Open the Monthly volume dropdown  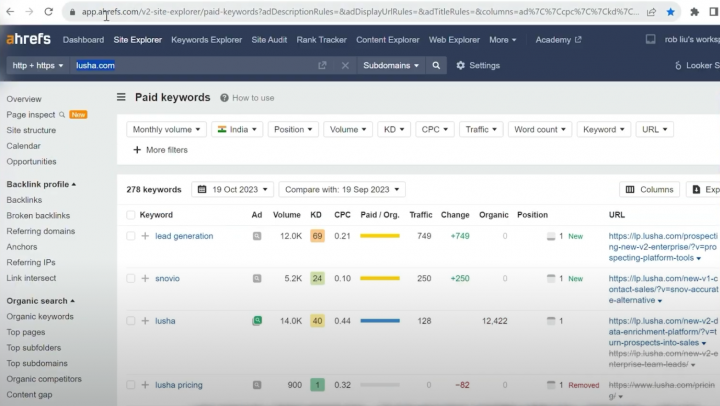pos(166,129)
